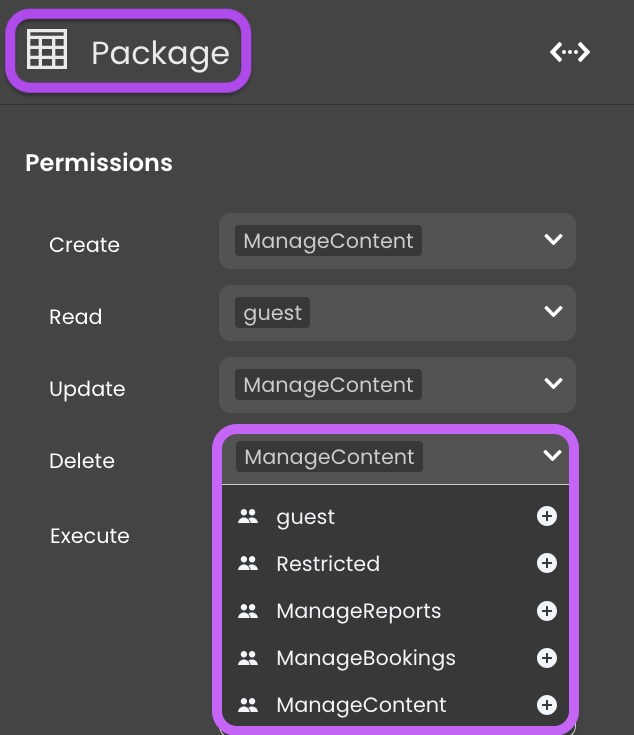This screenshot has height=735, width=634.
Task: Expand the Create permission dropdown
Action: point(553,240)
